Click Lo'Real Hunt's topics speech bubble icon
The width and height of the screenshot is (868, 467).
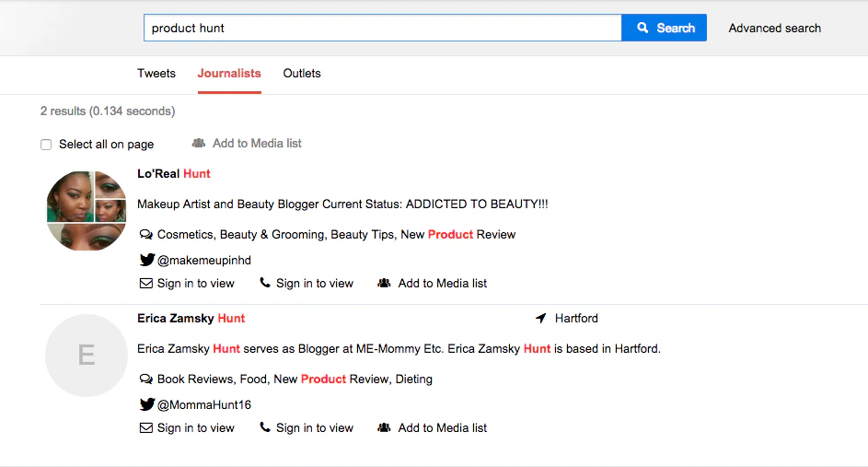[146, 234]
